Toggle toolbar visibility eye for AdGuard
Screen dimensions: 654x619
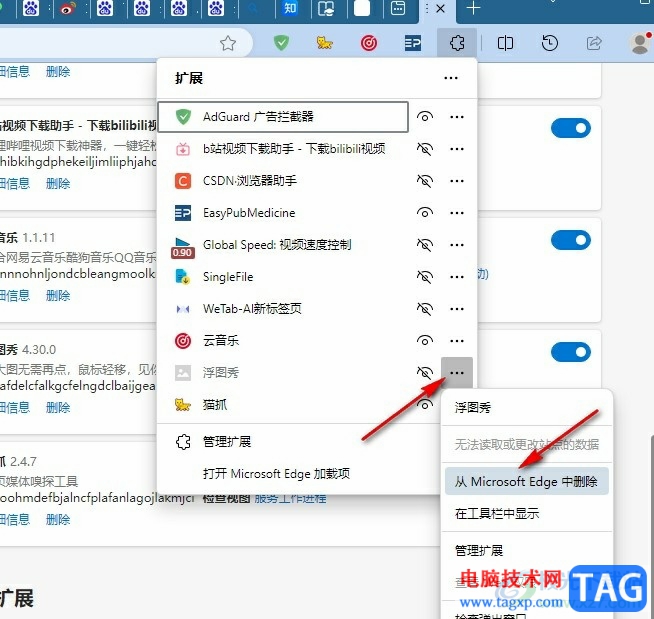(425, 117)
